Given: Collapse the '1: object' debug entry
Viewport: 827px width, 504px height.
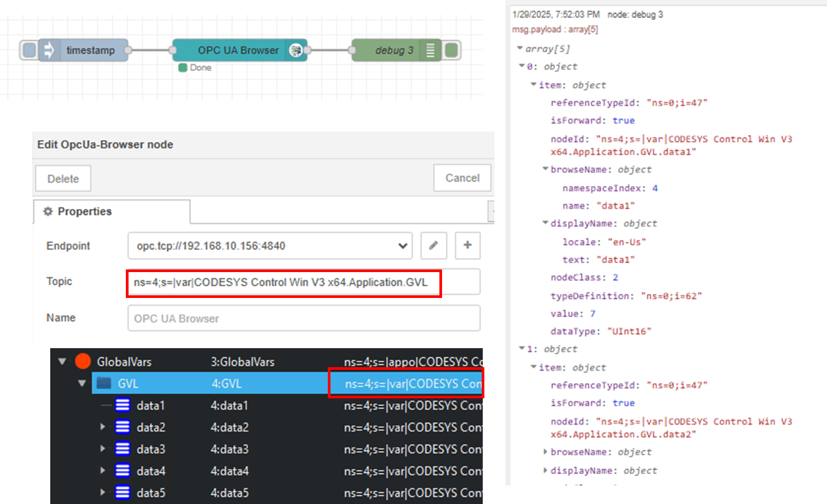Looking at the screenshot, I should (522, 349).
